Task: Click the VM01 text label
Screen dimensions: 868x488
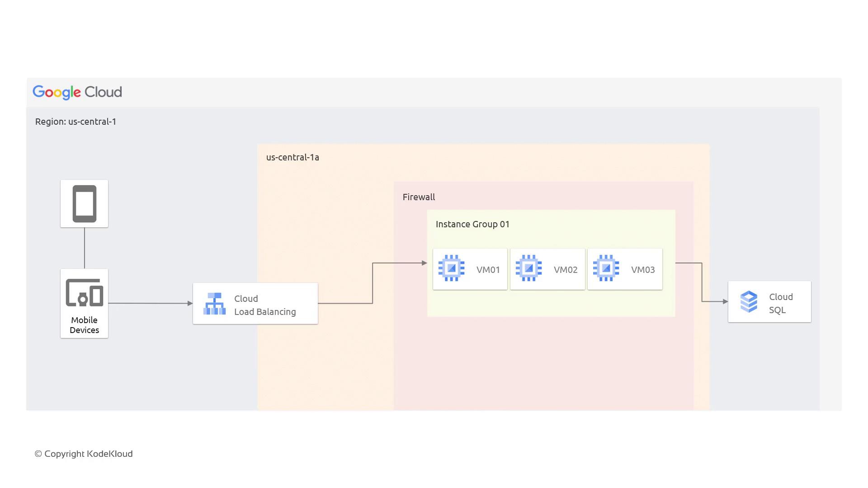Action: [488, 270]
